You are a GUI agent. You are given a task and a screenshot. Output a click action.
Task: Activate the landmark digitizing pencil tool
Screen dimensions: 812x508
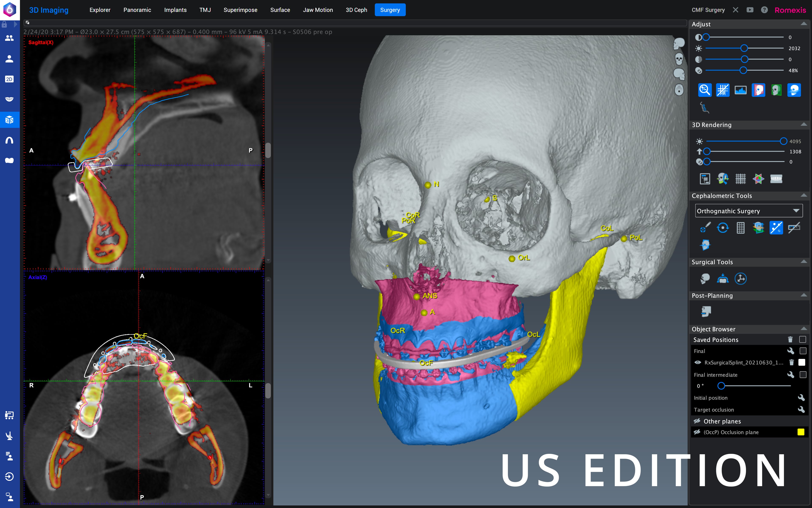tap(706, 227)
